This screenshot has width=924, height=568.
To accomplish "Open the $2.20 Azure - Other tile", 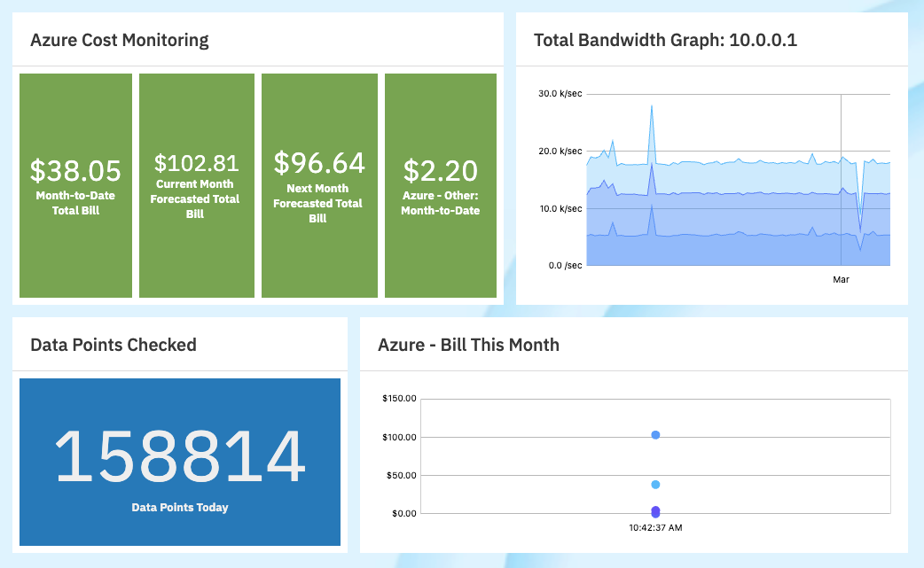I will click(x=441, y=185).
